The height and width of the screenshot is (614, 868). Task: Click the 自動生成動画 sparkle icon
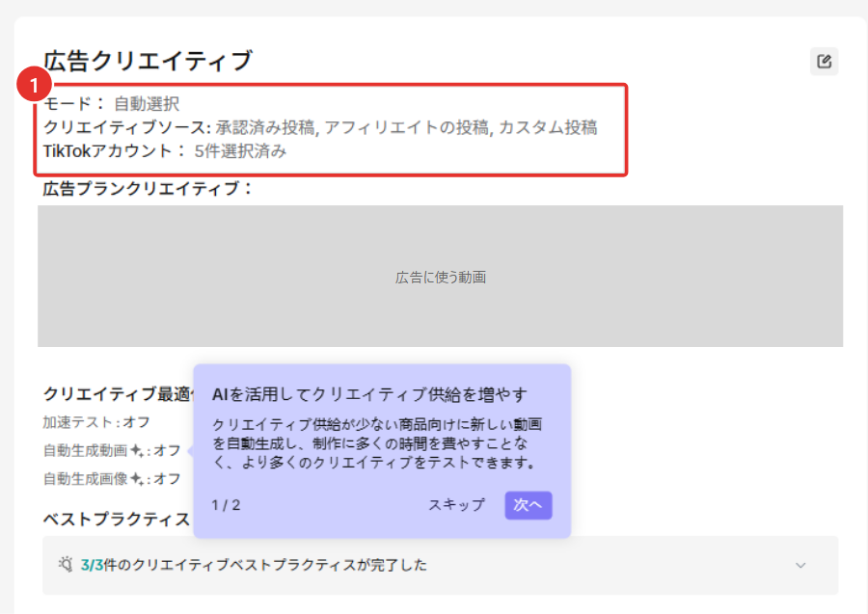pos(137,451)
